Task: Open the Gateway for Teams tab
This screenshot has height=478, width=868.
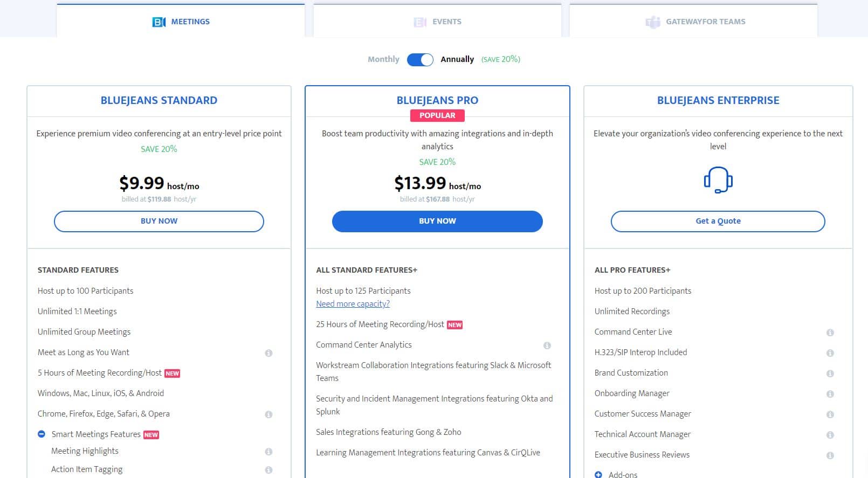Action: [x=693, y=22]
